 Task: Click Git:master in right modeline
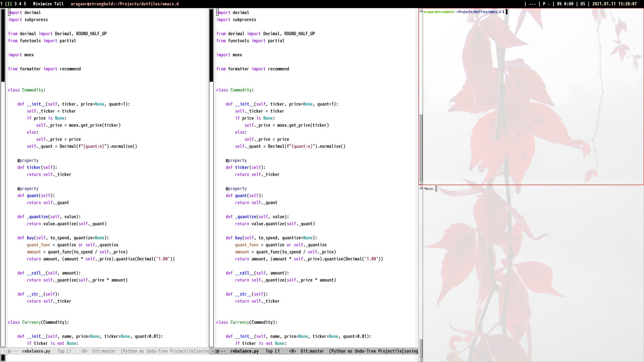pos(312,351)
